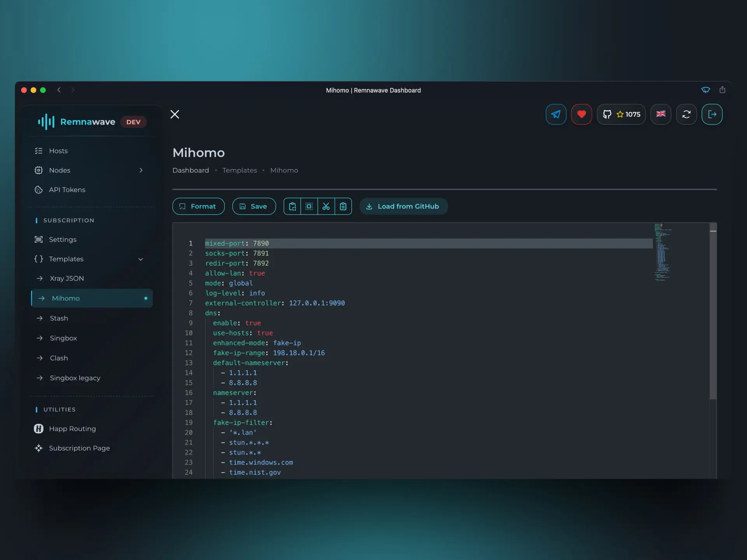Click the copy clipboard icon in toolbar

point(292,206)
